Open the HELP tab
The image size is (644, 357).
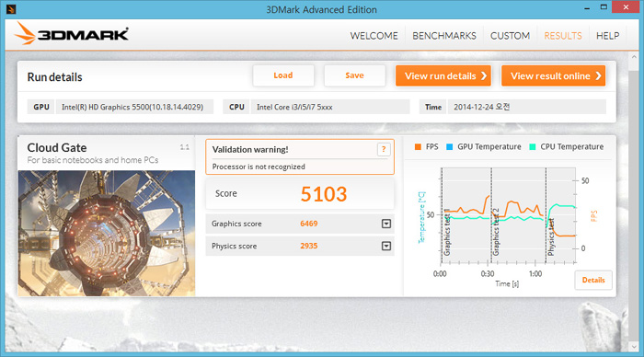point(607,36)
